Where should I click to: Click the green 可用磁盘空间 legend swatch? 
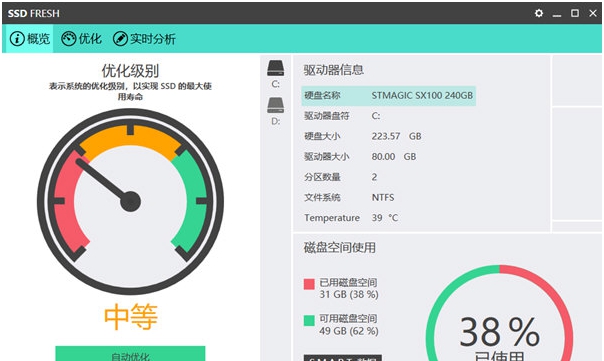309,321
